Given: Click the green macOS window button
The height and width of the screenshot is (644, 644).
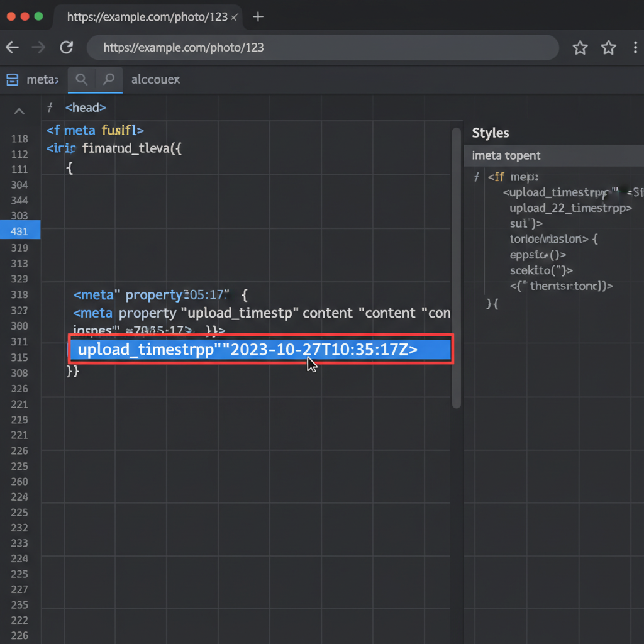Looking at the screenshot, I should click(x=38, y=16).
